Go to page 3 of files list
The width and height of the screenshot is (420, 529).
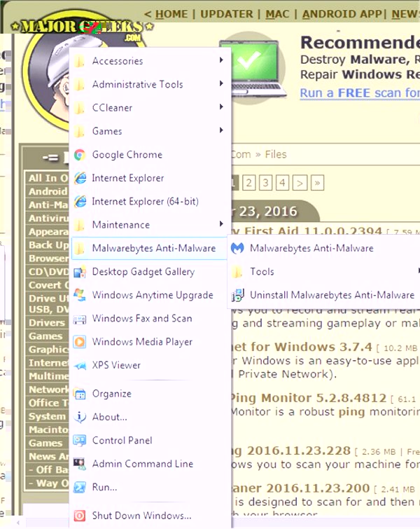(x=265, y=183)
